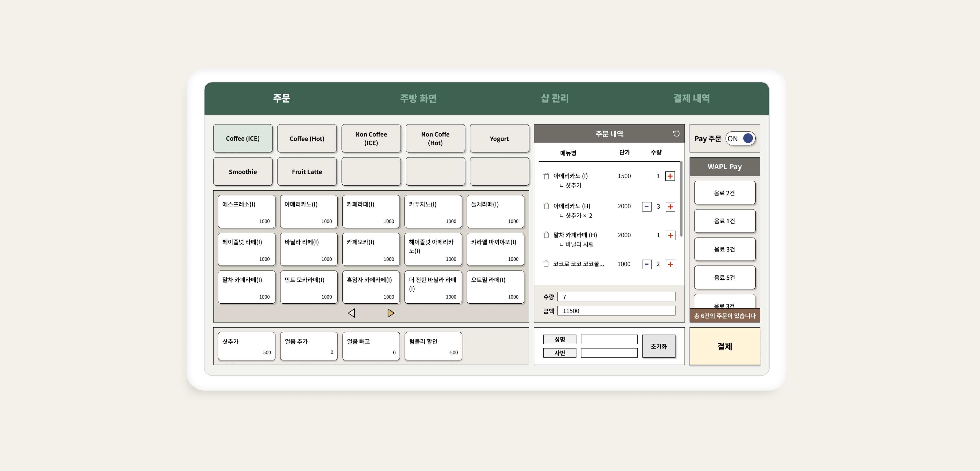Viewport: 980px width, 471px height.
Task: Go to the previous menu page arrow
Action: (x=351, y=313)
